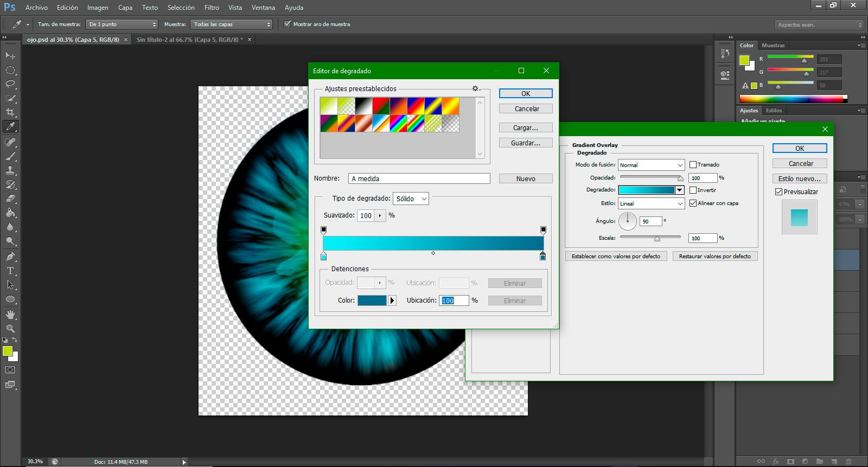Viewport: 868px width, 467px height.
Task: Change screen mode icon in toolbox
Action: (10, 385)
